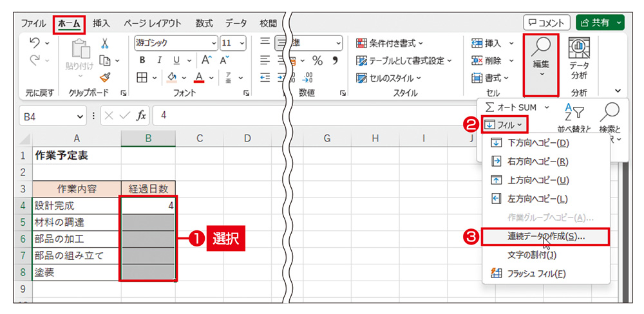Click 挿入 insert cells button
The image size is (644, 314).
pyautogui.click(x=487, y=43)
